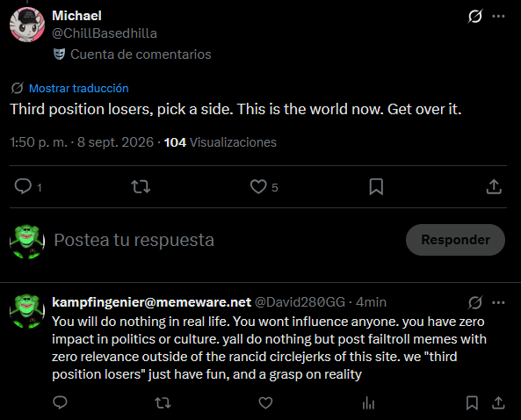Open Michael's profile avatar
The width and height of the screenshot is (521, 420).
point(27,25)
